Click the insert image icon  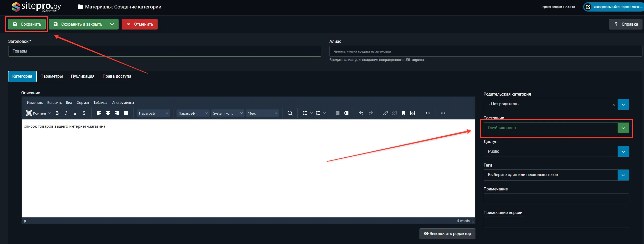coord(413,113)
